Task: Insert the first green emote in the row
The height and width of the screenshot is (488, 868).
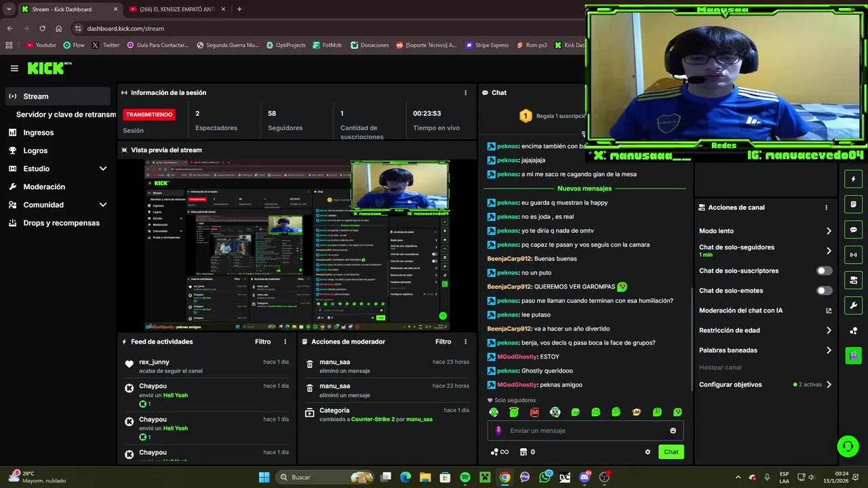Action: 494,412
